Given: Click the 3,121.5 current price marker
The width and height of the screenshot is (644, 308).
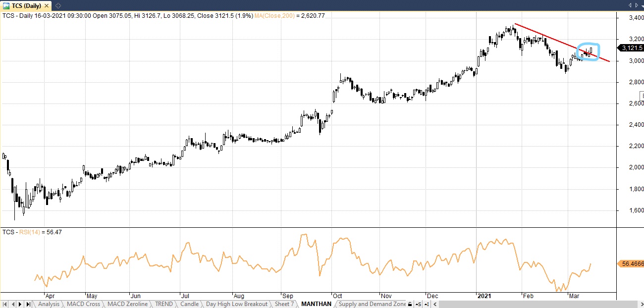Looking at the screenshot, I should (632, 48).
